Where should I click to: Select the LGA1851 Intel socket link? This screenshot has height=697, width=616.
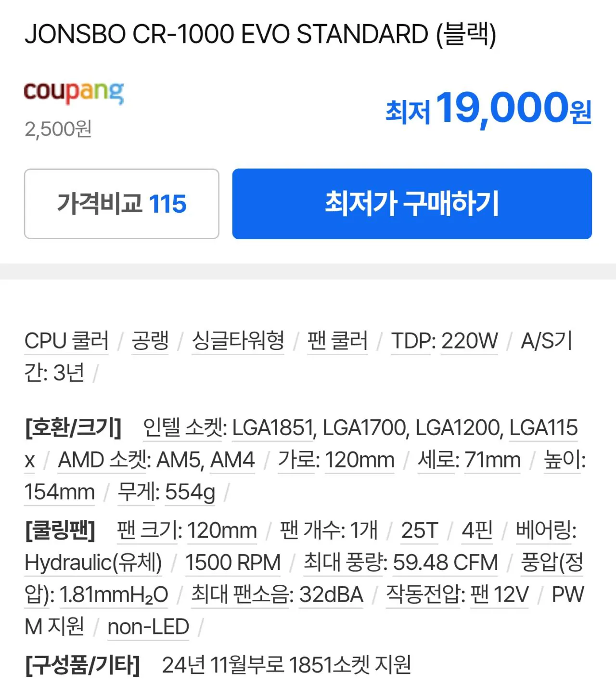(272, 427)
